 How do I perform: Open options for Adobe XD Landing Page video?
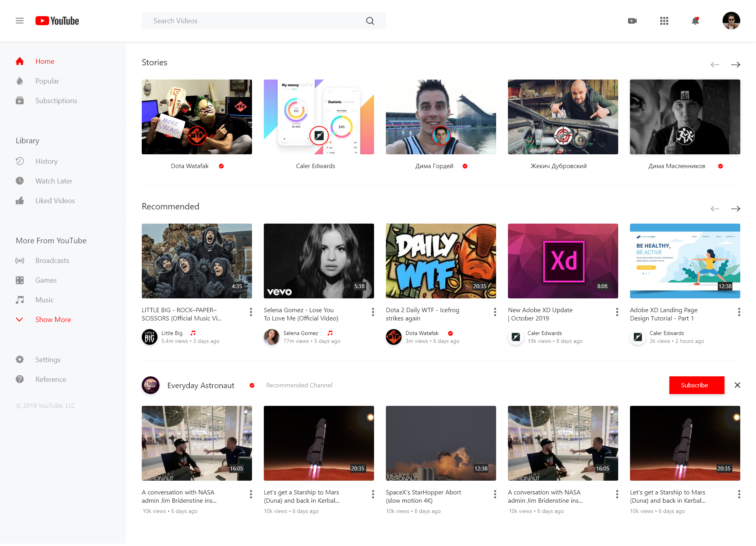[x=739, y=312]
